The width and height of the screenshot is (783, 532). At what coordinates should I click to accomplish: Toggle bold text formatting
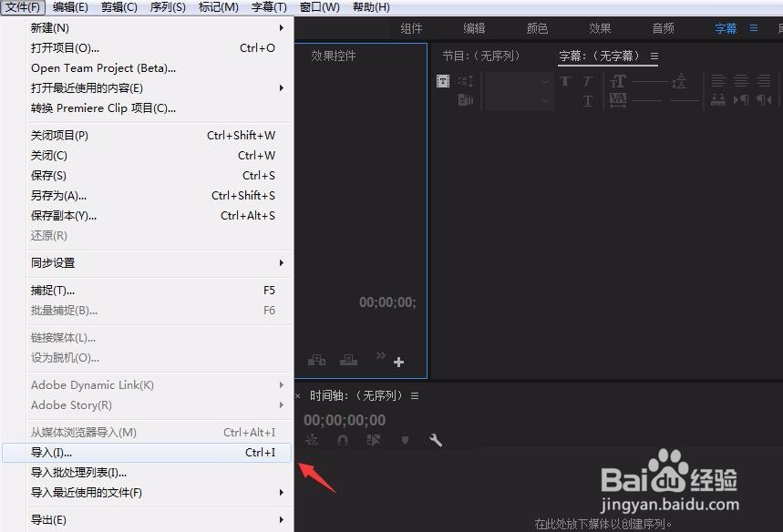coord(565,81)
